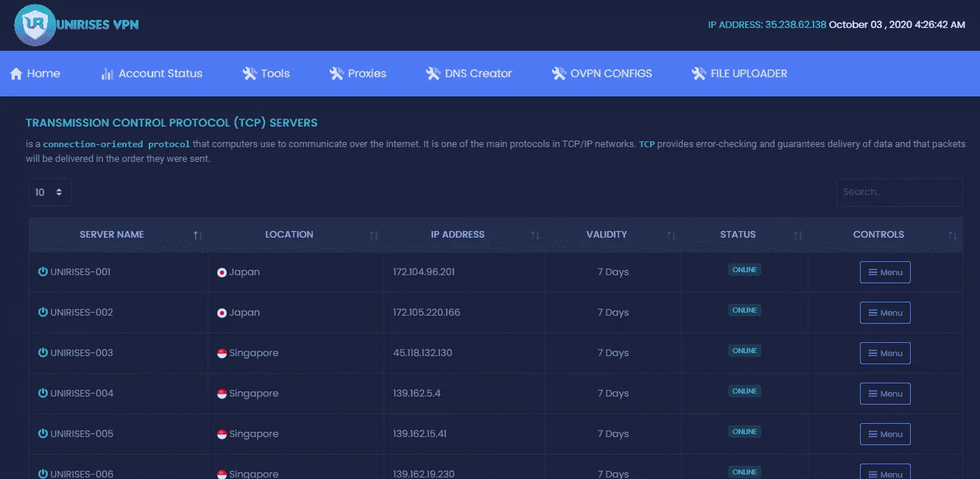
Task: Click power icon beside UNIRISES-004
Action: coord(43,393)
